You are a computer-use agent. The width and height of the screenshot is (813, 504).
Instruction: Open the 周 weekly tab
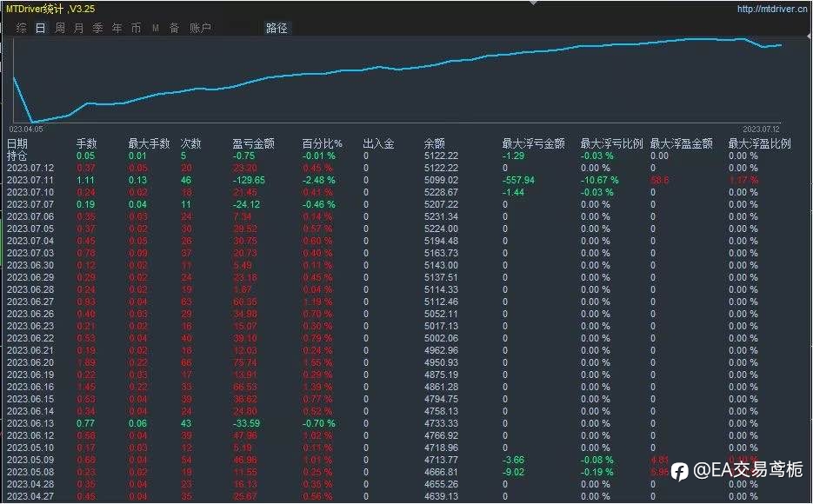click(x=60, y=28)
